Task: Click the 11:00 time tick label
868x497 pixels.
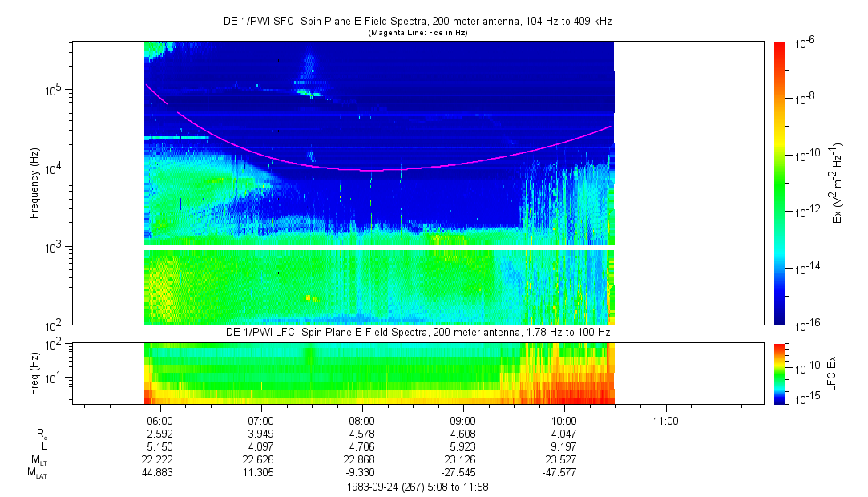Action: pyautogui.click(x=665, y=421)
